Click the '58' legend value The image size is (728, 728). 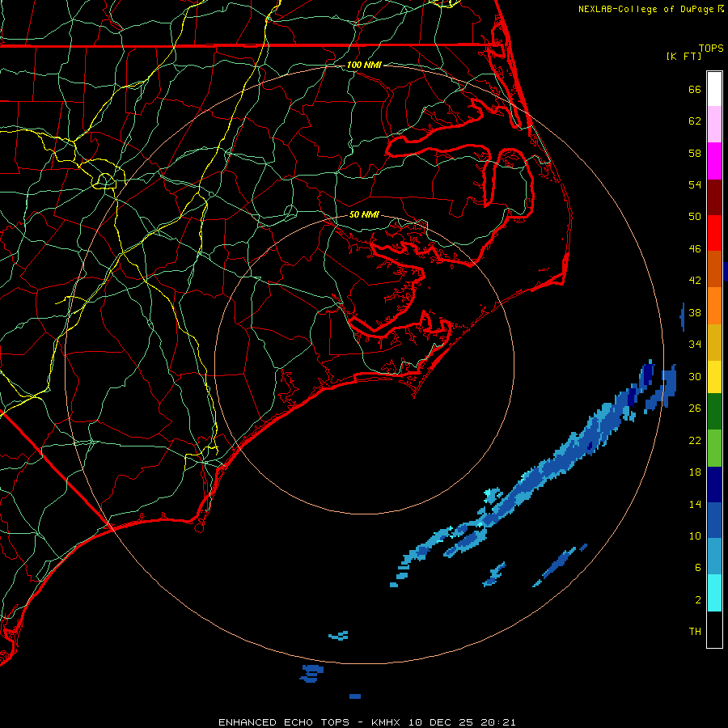pos(695,153)
